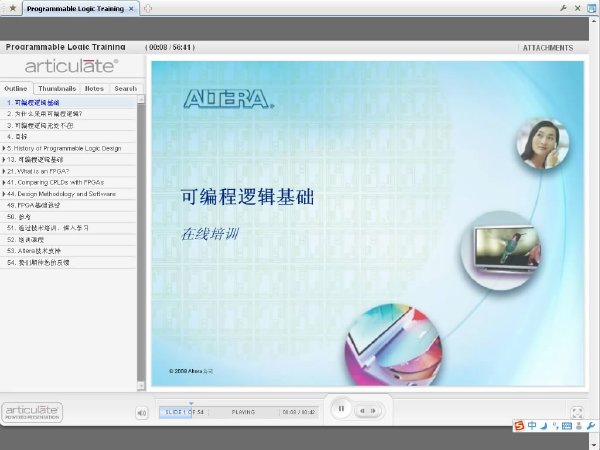This screenshot has width=600, height=450.
Task: Select outline slide 50 row
Action: click(68, 217)
